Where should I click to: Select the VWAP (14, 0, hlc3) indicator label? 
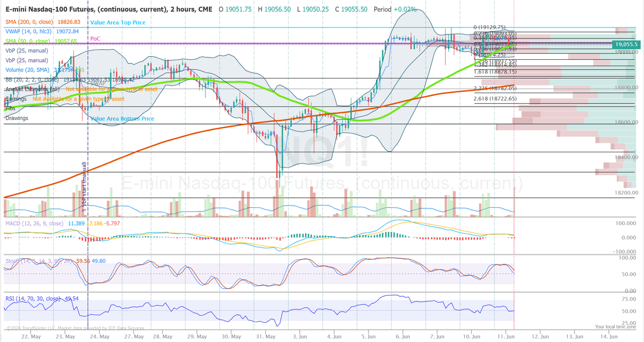point(28,31)
